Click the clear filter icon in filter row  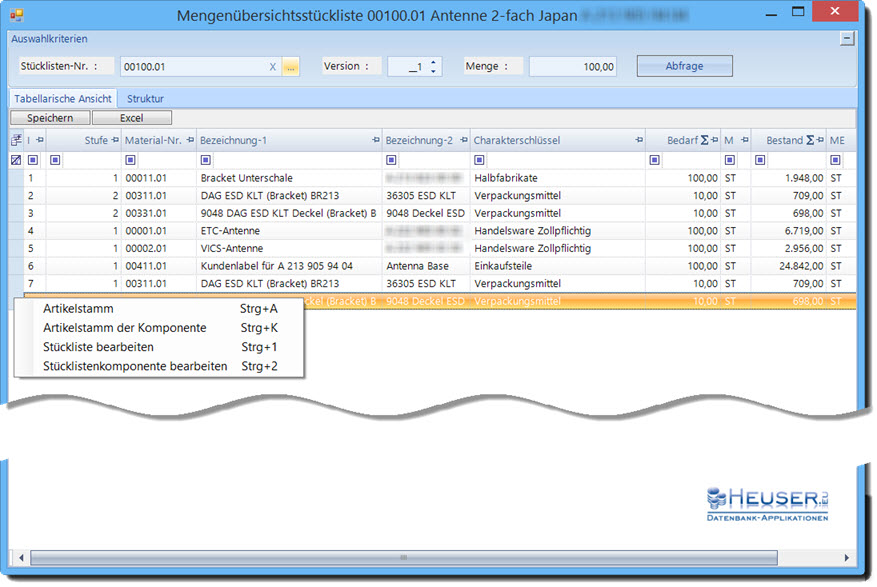pyautogui.click(x=16, y=160)
